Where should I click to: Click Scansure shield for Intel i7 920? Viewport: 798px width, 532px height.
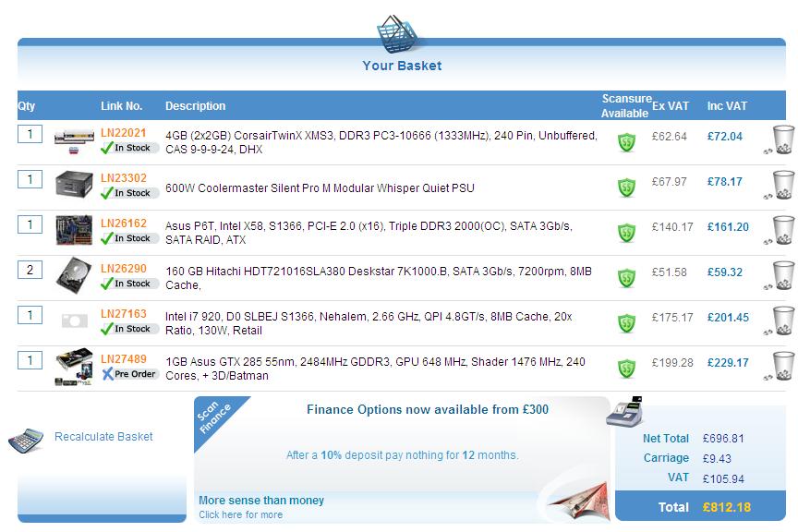[x=627, y=323]
